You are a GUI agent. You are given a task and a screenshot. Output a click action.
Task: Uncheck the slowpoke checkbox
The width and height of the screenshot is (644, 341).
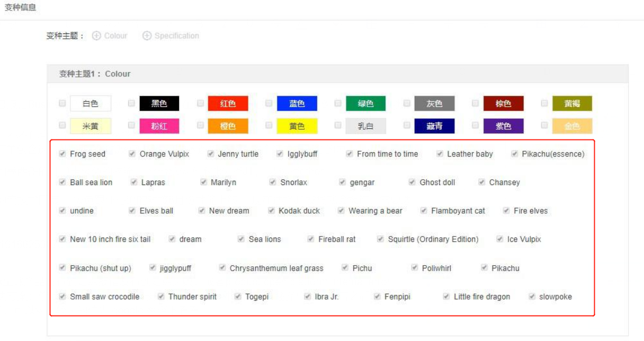tap(532, 296)
